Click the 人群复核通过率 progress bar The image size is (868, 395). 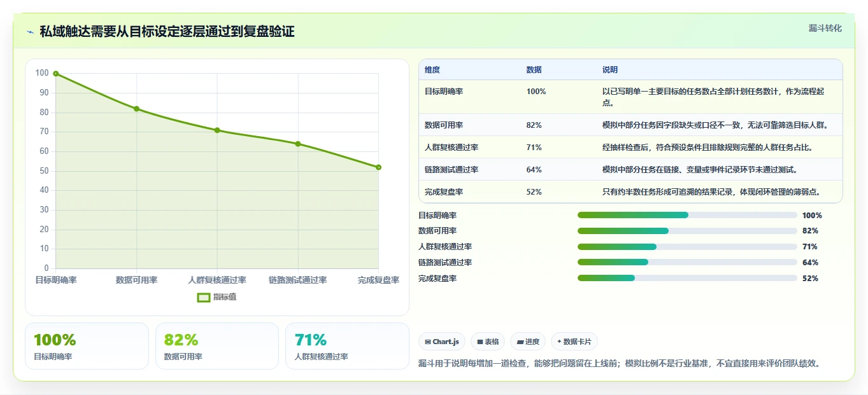coord(687,247)
